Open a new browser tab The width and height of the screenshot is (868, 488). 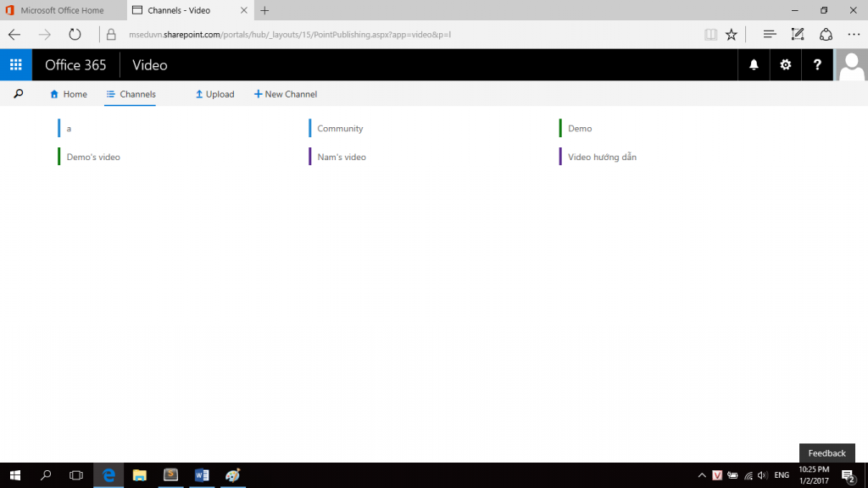click(x=264, y=10)
